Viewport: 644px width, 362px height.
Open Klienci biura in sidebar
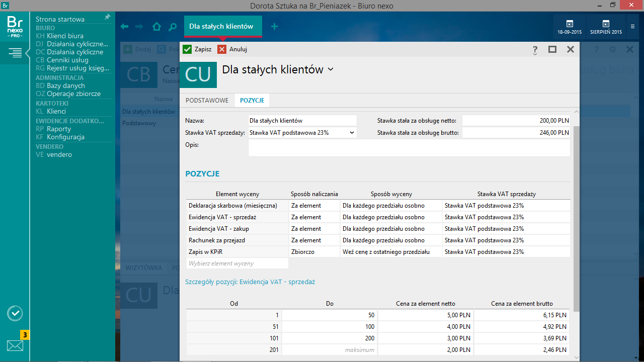[x=65, y=36]
